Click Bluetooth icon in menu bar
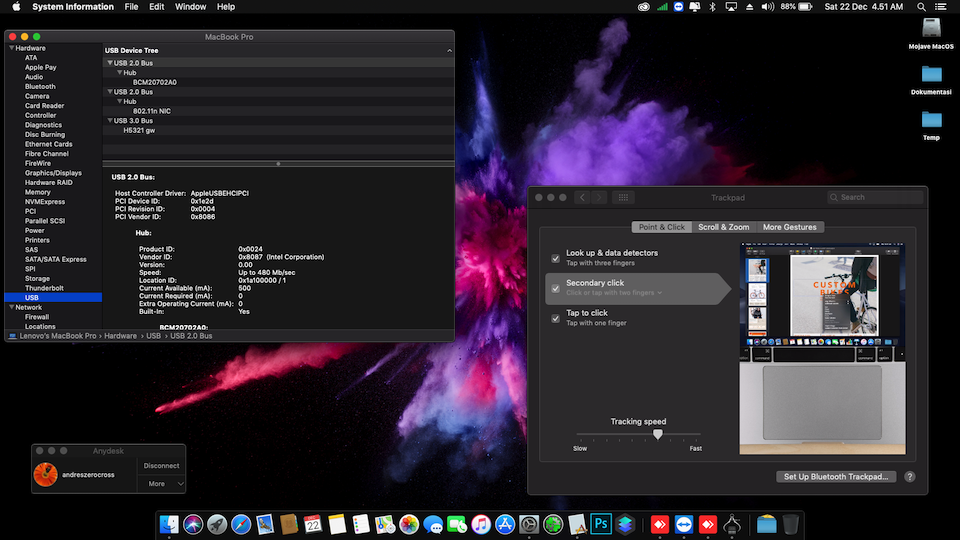This screenshot has width=960, height=540. coord(712,7)
